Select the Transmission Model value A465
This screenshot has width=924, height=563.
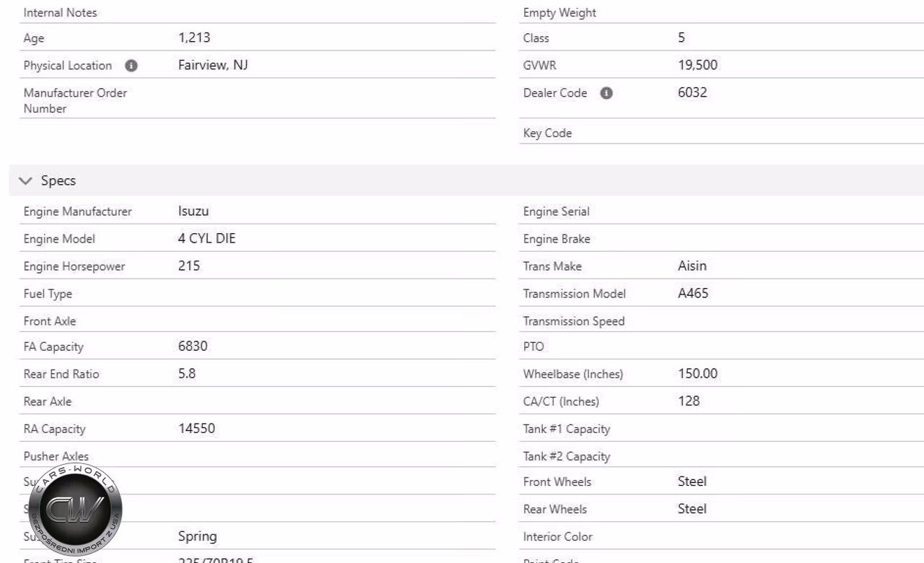point(693,294)
